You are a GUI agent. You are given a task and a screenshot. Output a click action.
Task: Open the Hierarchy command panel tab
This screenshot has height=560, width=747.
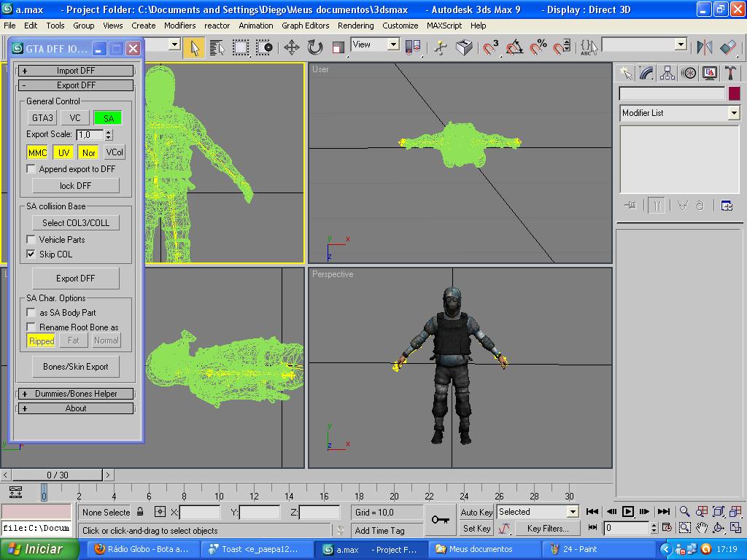(x=667, y=73)
